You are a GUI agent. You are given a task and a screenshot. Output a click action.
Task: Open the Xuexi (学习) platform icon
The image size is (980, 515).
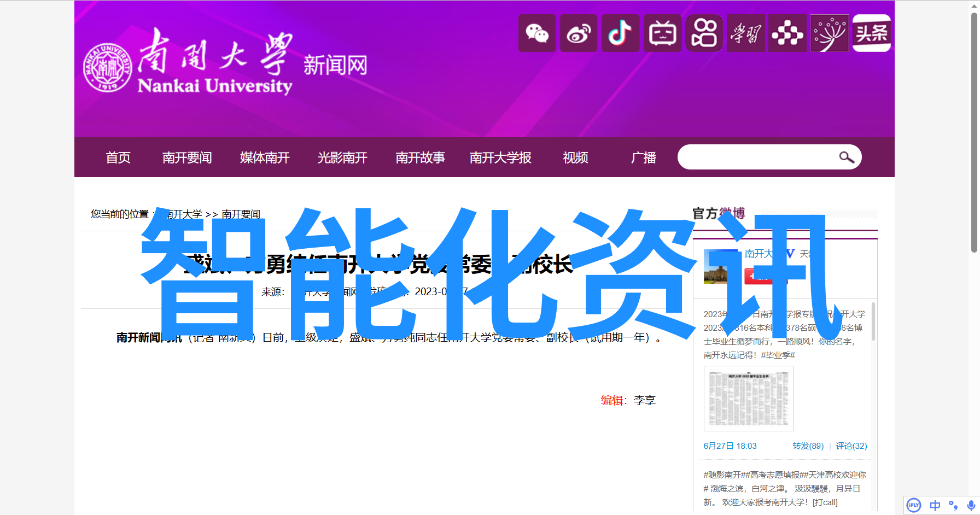point(746,33)
